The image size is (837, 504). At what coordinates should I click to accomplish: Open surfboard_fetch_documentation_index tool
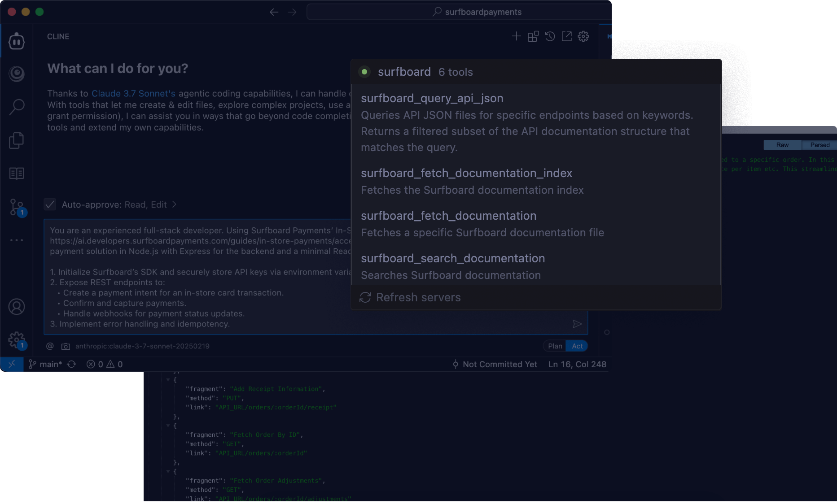pyautogui.click(x=466, y=173)
